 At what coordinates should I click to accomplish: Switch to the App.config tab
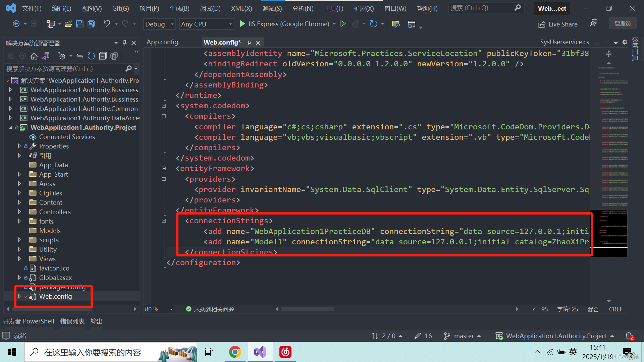(x=162, y=42)
